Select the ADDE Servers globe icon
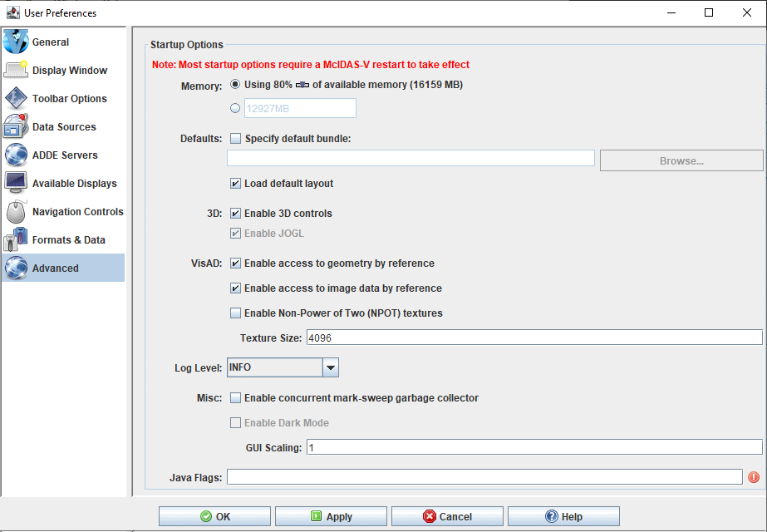The height and width of the screenshot is (532, 767). pyautogui.click(x=17, y=155)
